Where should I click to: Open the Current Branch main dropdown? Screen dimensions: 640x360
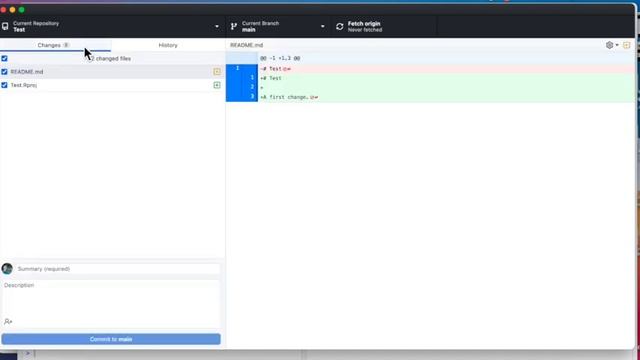(x=278, y=27)
